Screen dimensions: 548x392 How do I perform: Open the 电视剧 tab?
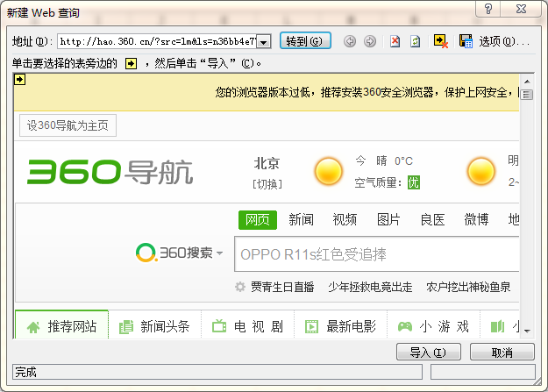coord(248,324)
